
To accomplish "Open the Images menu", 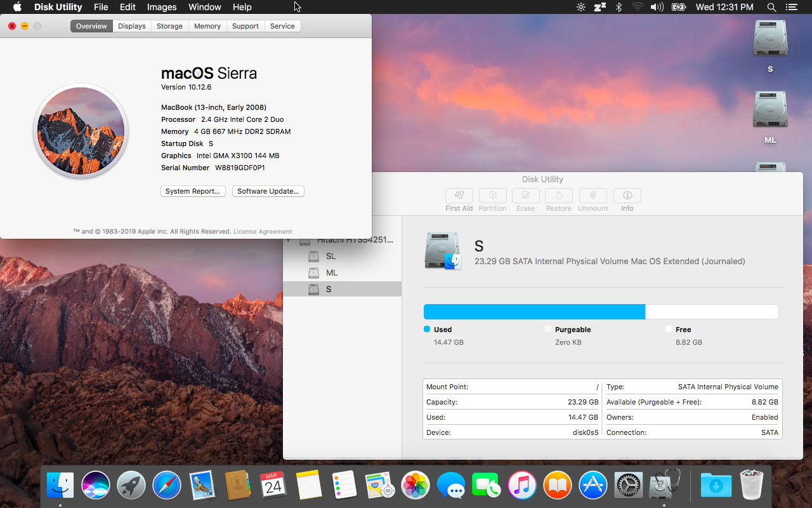I will point(162,7).
